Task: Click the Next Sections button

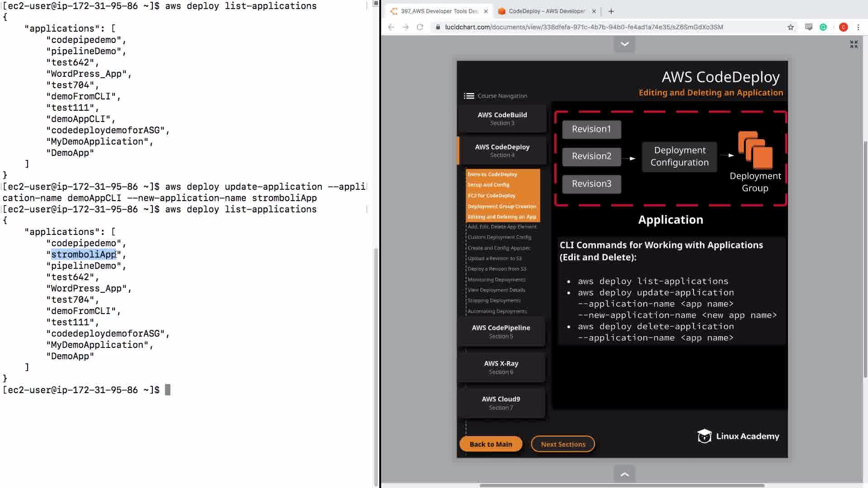Action: coord(563,444)
